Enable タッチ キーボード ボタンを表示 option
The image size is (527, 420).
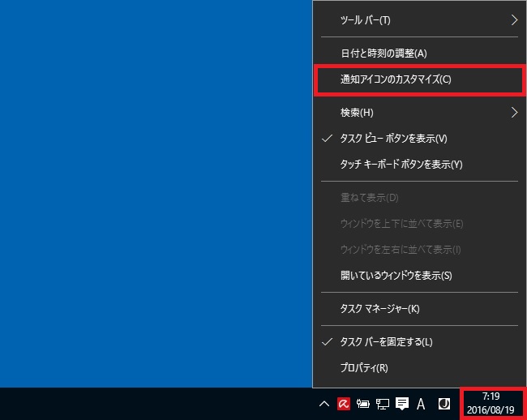point(401,165)
